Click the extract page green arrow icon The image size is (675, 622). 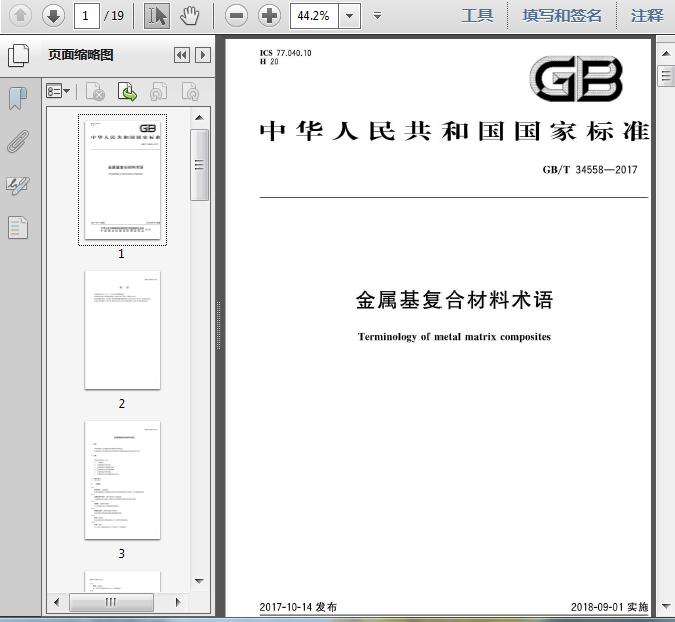(127, 92)
